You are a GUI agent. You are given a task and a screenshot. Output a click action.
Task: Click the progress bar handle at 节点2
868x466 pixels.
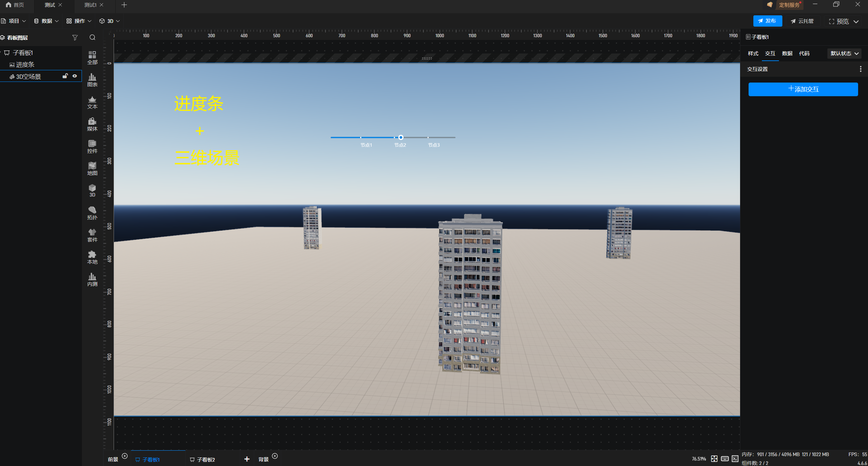pyautogui.click(x=401, y=137)
